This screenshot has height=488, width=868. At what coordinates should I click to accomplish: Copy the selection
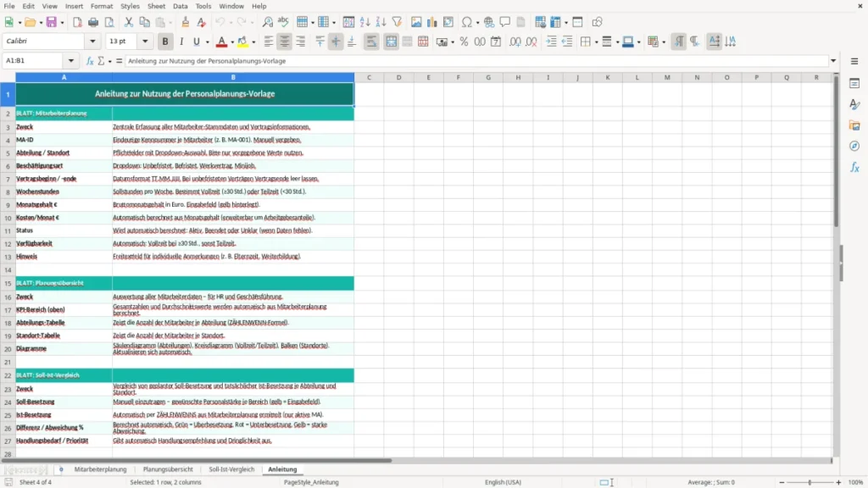click(x=144, y=22)
